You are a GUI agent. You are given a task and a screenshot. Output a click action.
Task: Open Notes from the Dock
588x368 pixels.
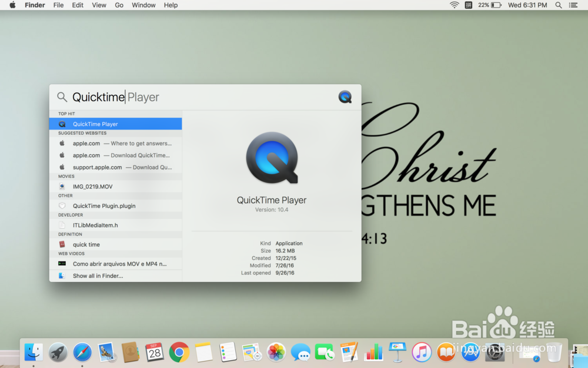203,352
